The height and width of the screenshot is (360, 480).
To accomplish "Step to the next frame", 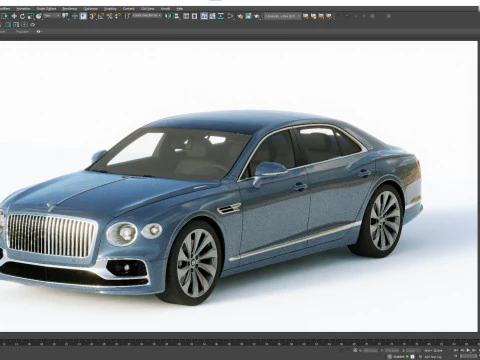I will pyautogui.click(x=474, y=350).
